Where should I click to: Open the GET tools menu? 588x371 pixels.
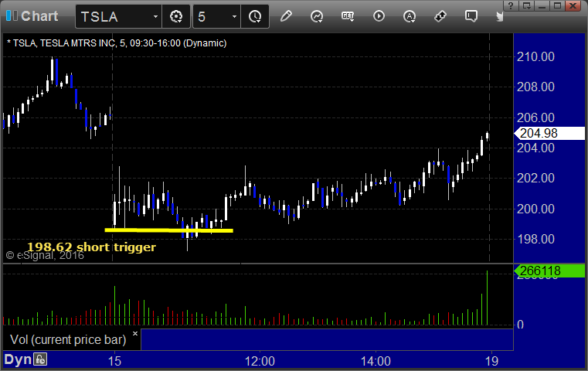click(x=348, y=16)
